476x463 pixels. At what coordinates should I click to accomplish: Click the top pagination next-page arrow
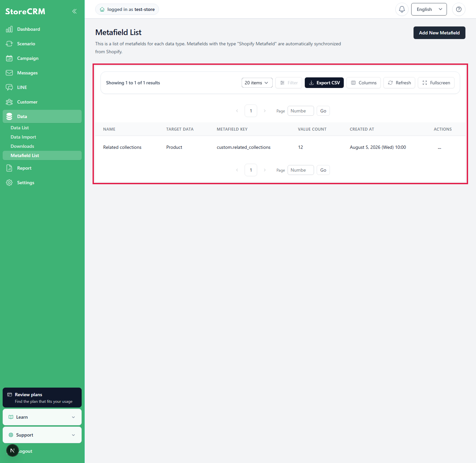(265, 111)
